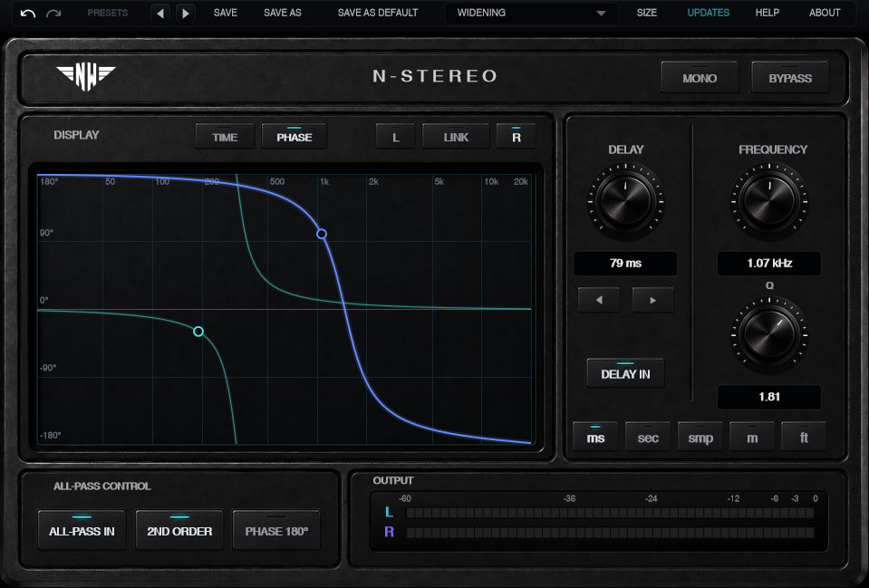
Task: Toggle the LINK channels button
Action: (456, 137)
